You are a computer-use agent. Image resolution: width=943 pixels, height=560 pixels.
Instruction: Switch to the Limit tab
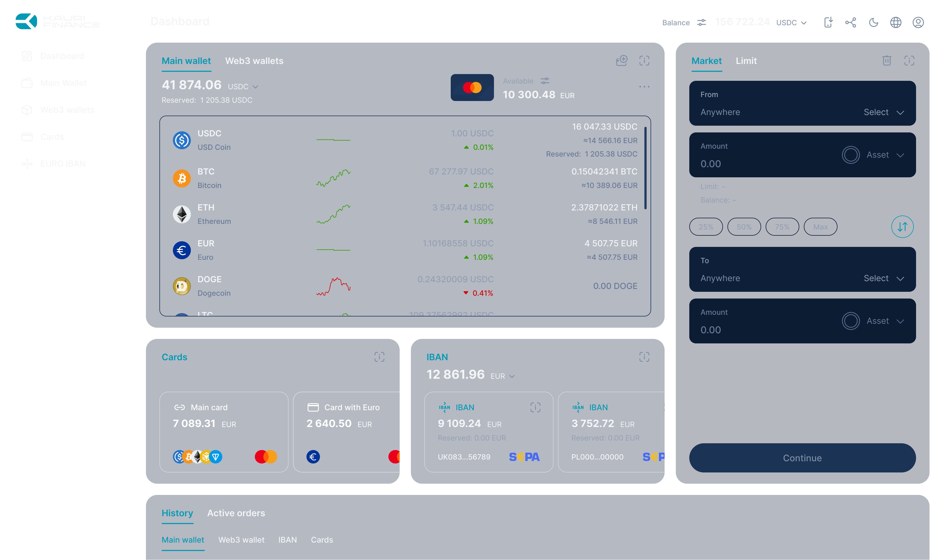click(746, 61)
